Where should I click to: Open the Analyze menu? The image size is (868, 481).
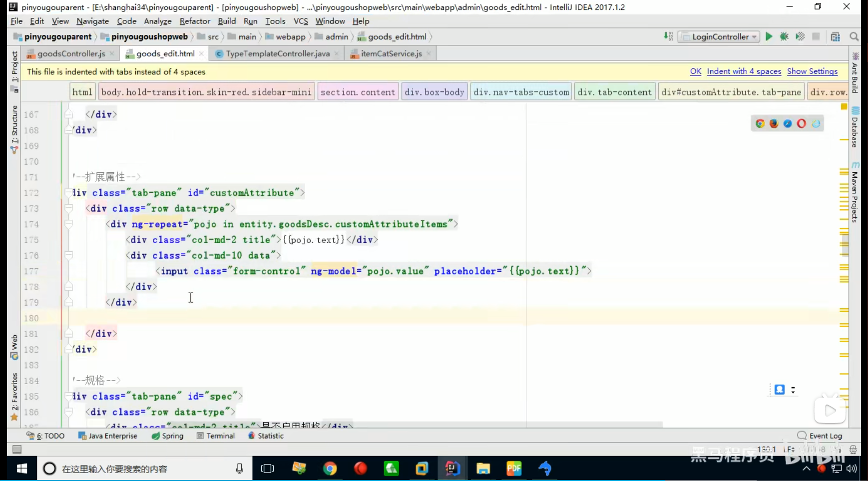[158, 21]
